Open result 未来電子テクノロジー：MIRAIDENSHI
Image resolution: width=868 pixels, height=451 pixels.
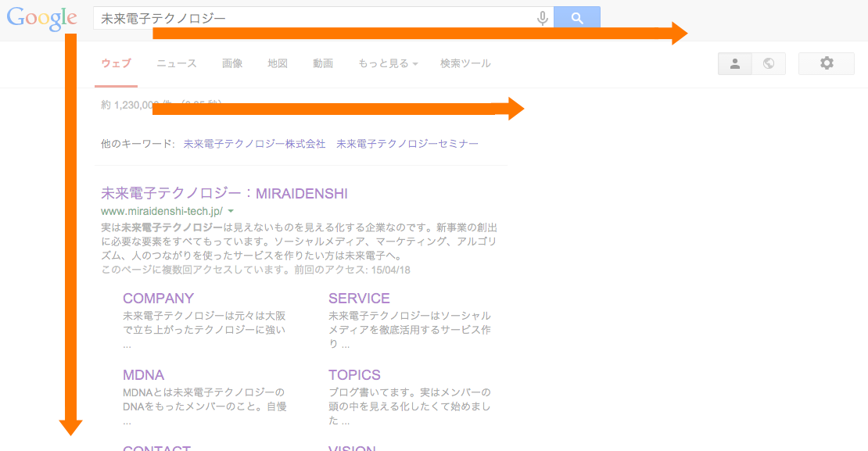pos(224,193)
